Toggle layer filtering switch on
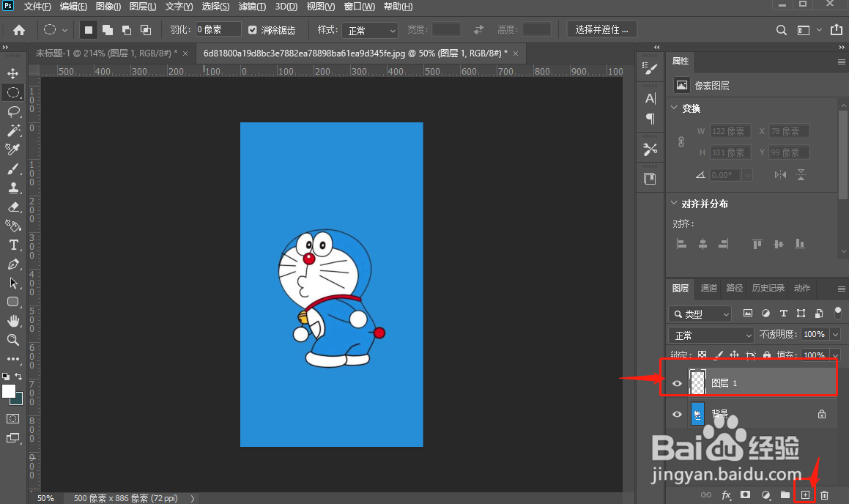Image resolution: width=849 pixels, height=504 pixels. tap(837, 313)
